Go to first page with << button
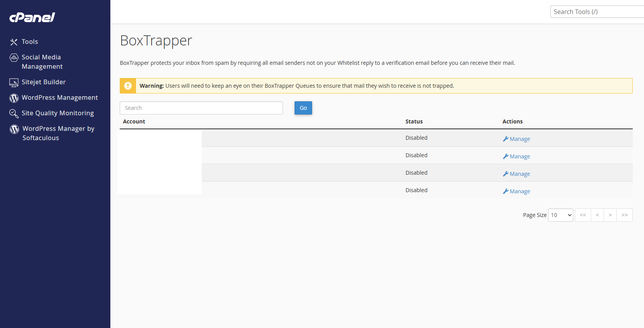Viewport: 644px width, 328px height. (x=583, y=215)
